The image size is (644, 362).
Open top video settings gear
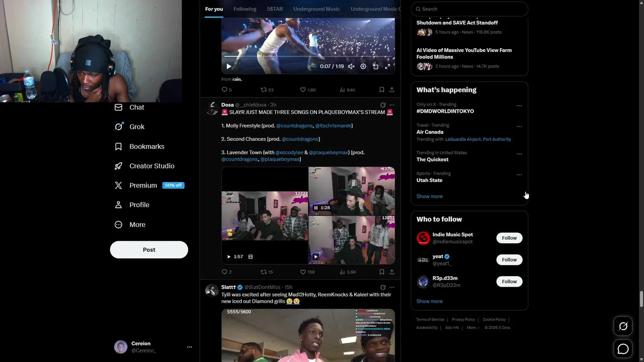pos(363,66)
